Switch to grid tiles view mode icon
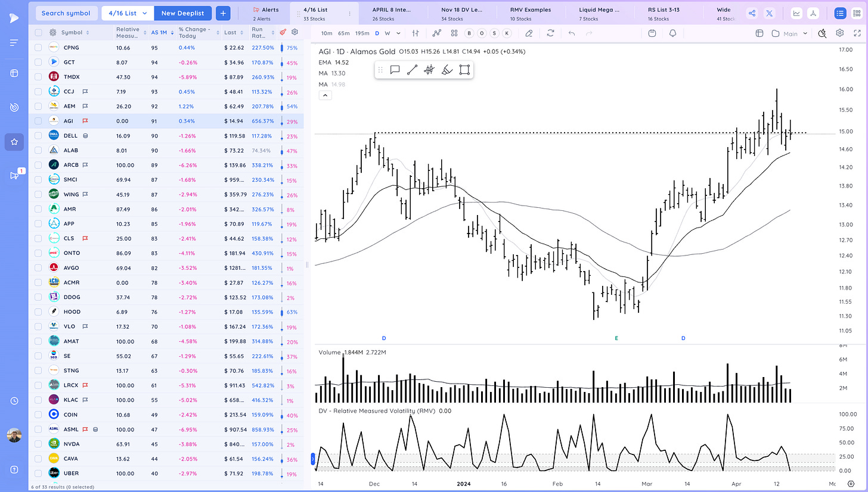The width and height of the screenshot is (868, 492). (857, 13)
